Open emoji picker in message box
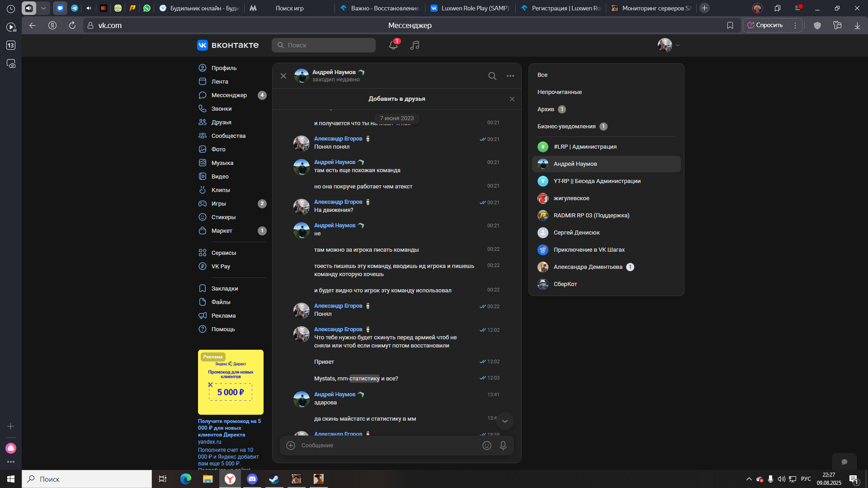This screenshot has height=488, width=868. coord(486,446)
